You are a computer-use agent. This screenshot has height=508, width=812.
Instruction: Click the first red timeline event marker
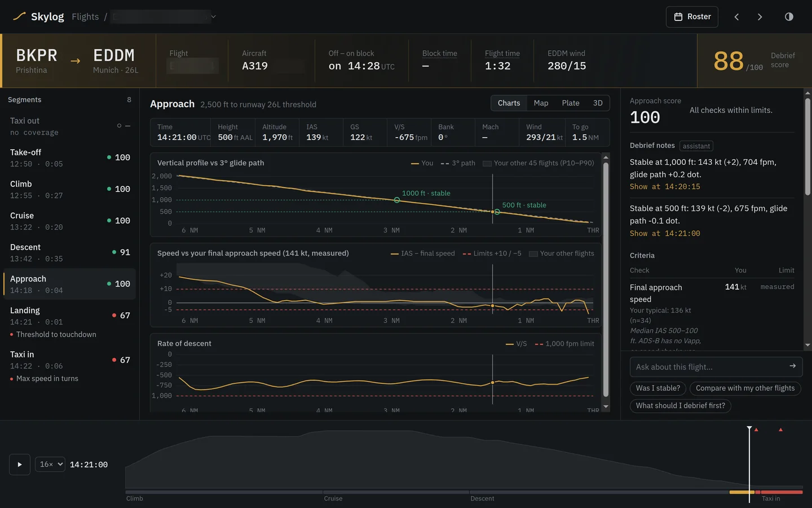tap(756, 430)
